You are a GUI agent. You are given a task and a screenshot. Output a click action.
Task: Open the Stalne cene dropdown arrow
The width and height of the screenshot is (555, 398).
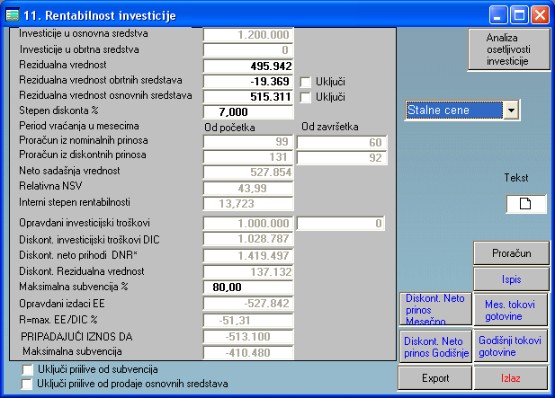pyautogui.click(x=511, y=110)
